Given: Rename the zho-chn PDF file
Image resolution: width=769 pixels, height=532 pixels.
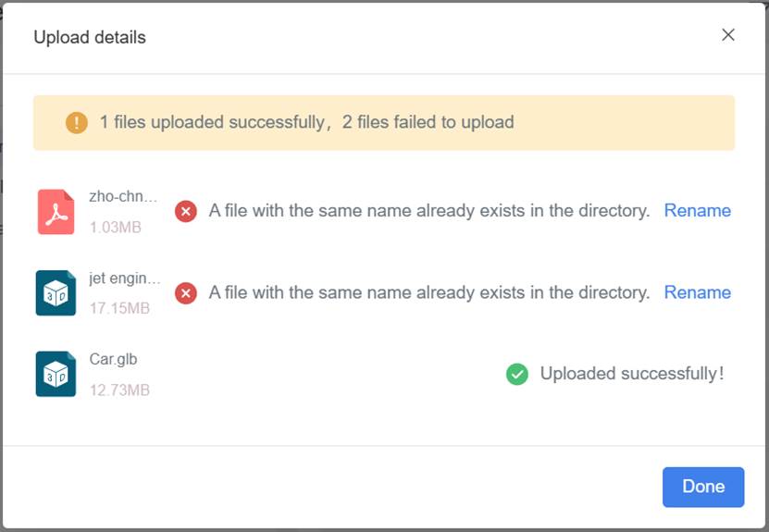Looking at the screenshot, I should [697, 211].
